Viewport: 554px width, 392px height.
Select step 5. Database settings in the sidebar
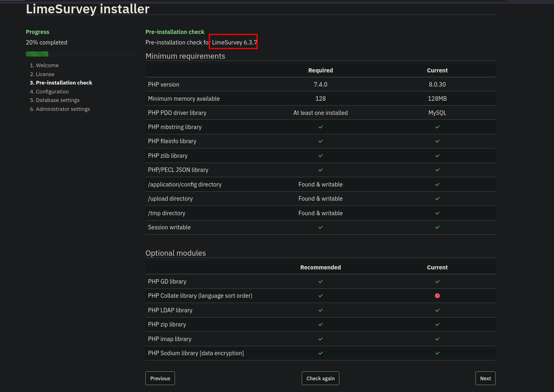[x=55, y=100]
